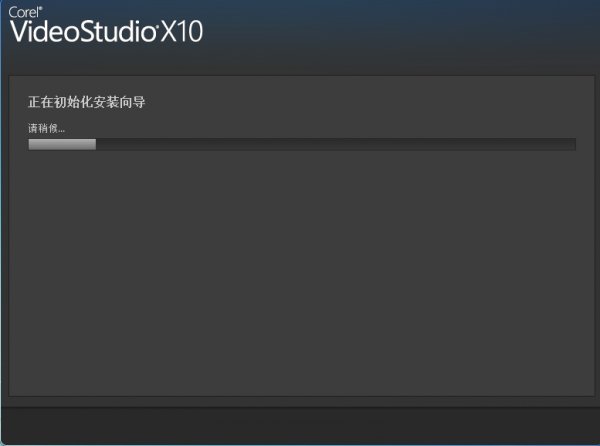600x446 pixels.
Task: Click the empty gray installer content panel
Action: 302,268
